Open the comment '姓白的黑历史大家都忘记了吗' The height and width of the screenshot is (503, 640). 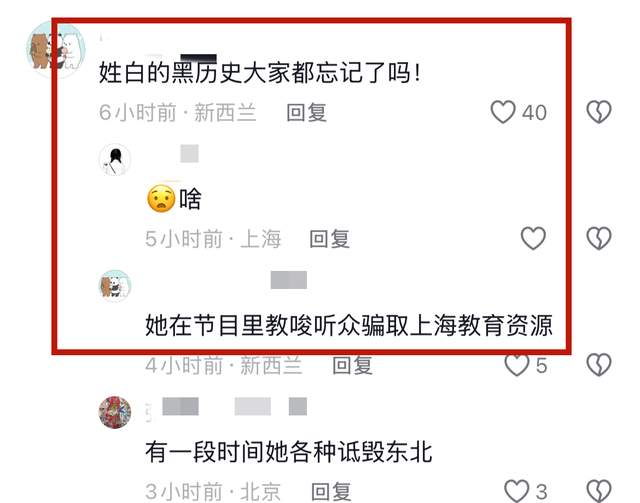260,73
